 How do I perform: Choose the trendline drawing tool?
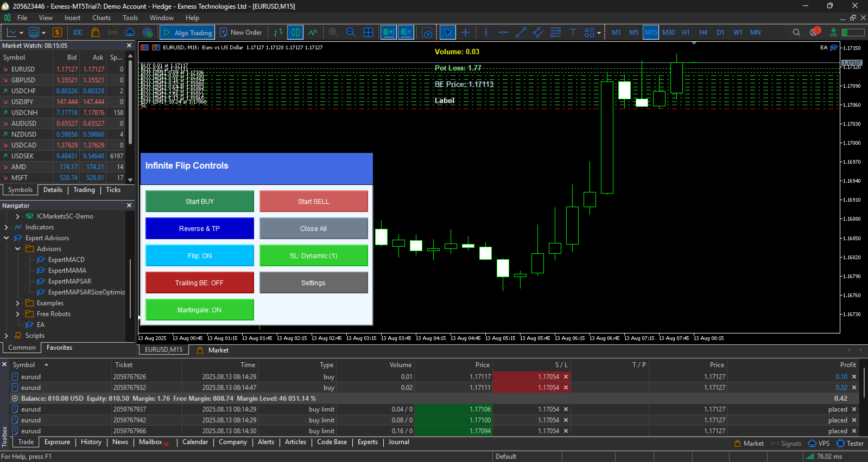[521, 33]
